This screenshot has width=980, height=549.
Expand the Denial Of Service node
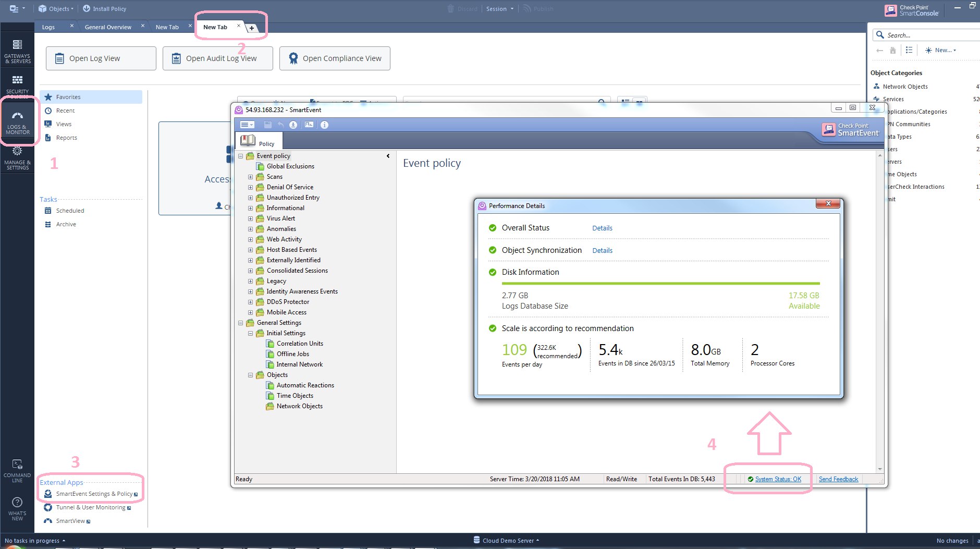[x=250, y=187]
